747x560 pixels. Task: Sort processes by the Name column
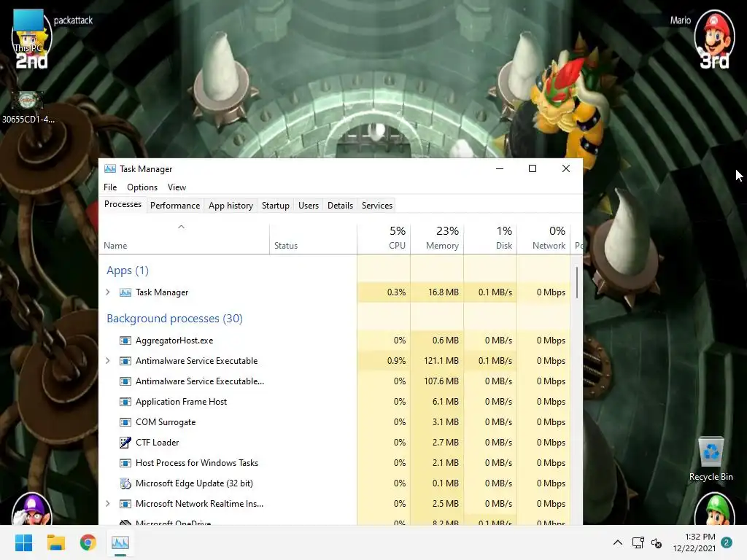[x=184, y=239]
